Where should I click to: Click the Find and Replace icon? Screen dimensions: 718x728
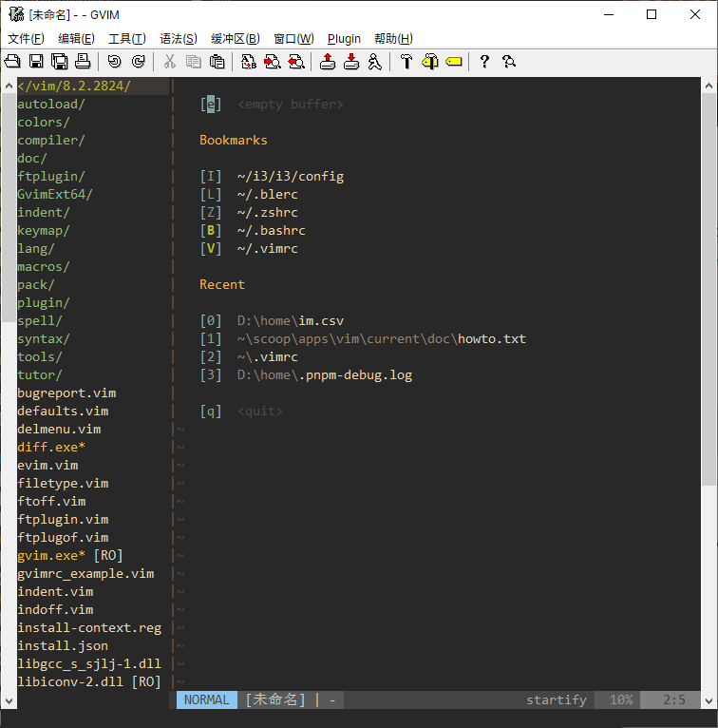point(249,61)
